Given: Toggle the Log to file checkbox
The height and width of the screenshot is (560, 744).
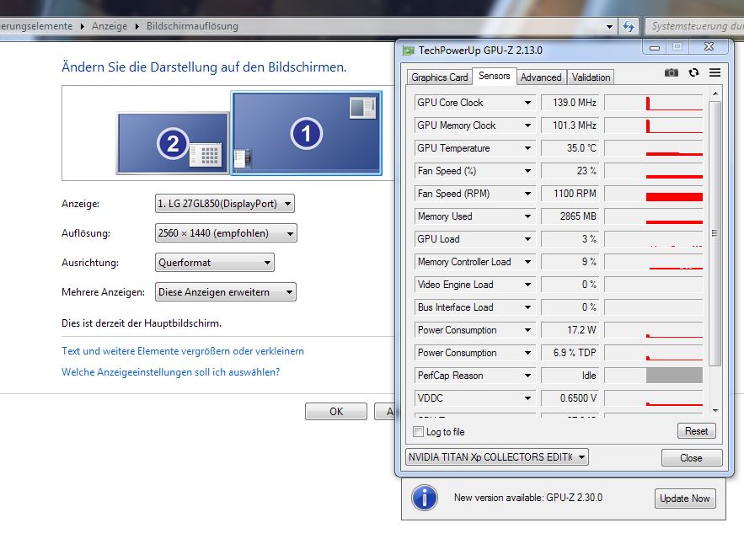Looking at the screenshot, I should tap(419, 432).
